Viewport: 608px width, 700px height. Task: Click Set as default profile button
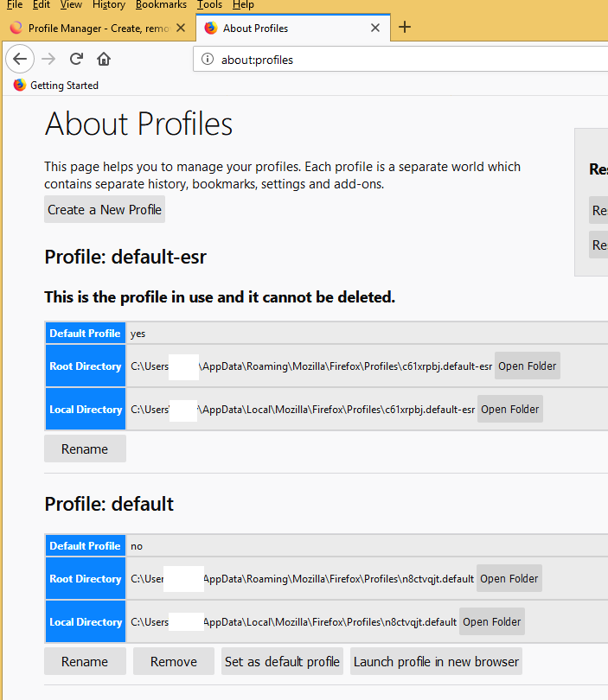282,661
